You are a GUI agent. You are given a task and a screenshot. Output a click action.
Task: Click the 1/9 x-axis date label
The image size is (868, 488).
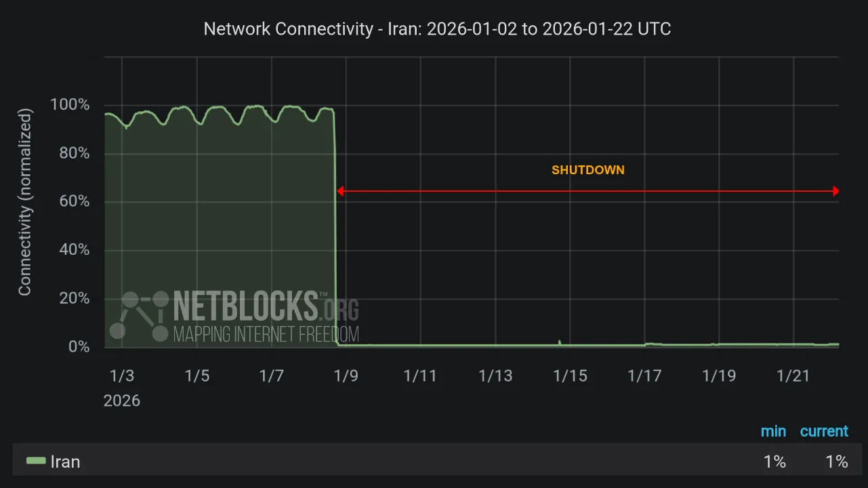346,376
